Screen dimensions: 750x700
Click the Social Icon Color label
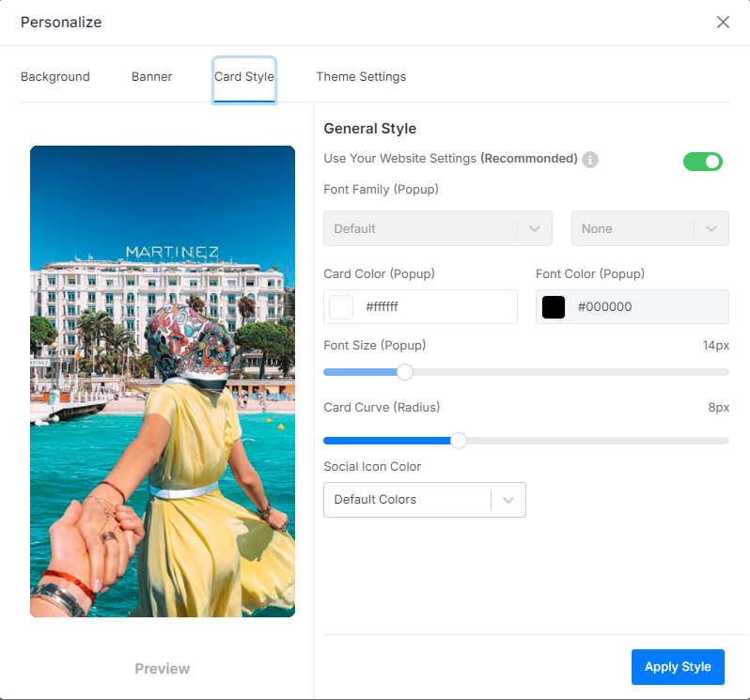[372, 467]
